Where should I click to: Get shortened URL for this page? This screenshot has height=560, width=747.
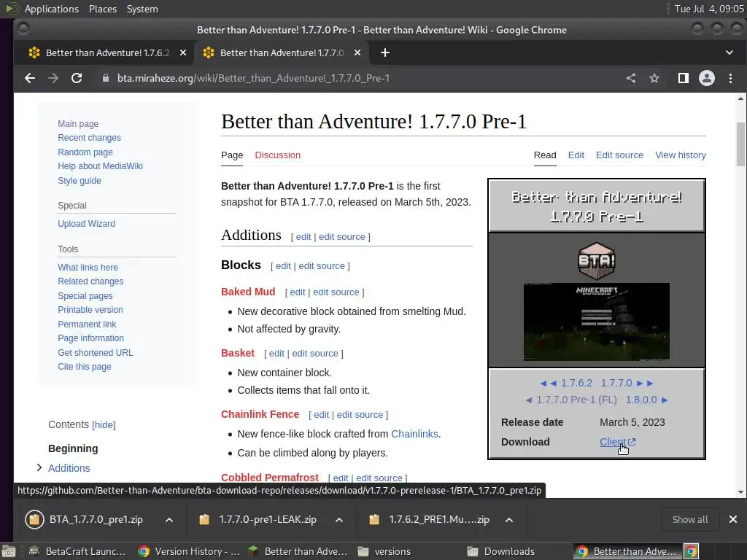tap(96, 353)
